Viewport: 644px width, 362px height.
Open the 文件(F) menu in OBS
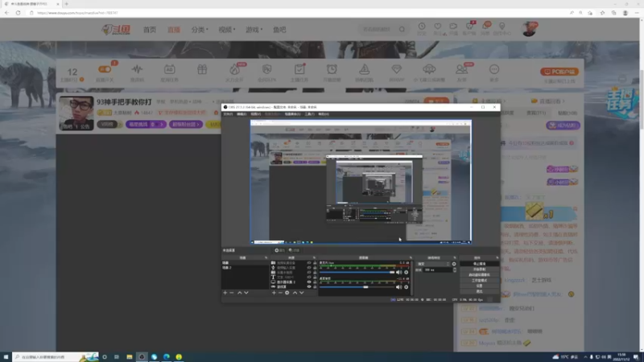[228, 114]
